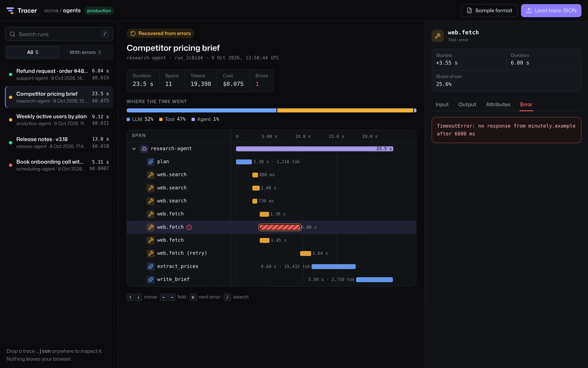Click the plan span sparkle icon
588x368 pixels.
[x=151, y=162]
